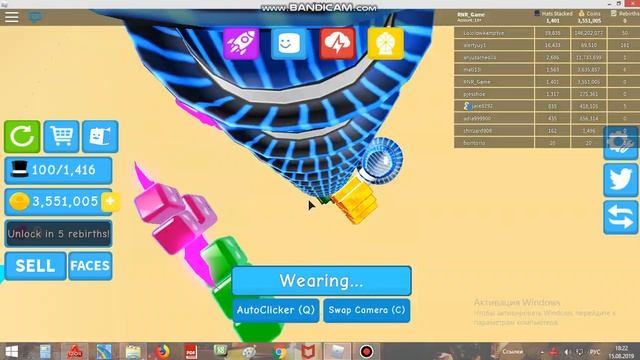Click the Wearing... button

322,281
